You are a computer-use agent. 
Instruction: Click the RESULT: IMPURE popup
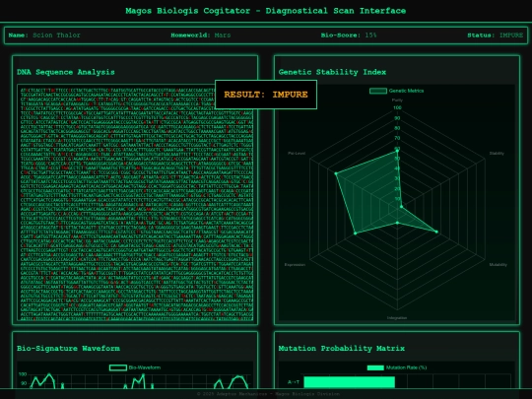point(266,95)
